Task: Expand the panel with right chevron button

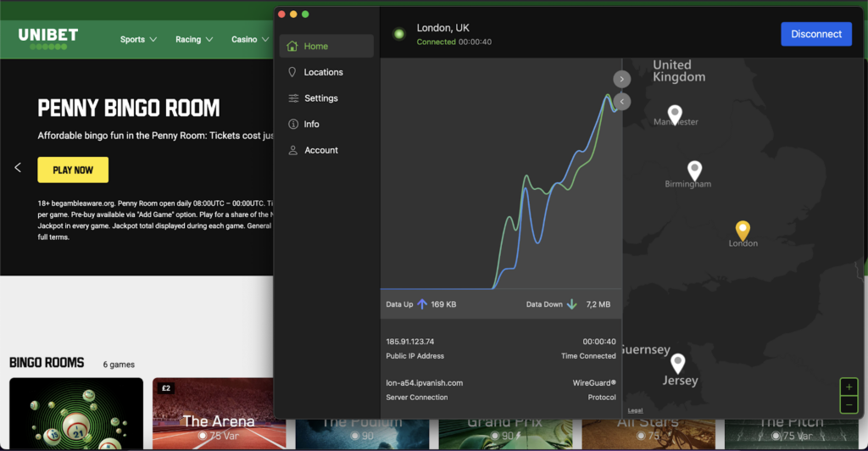Action: pos(621,79)
